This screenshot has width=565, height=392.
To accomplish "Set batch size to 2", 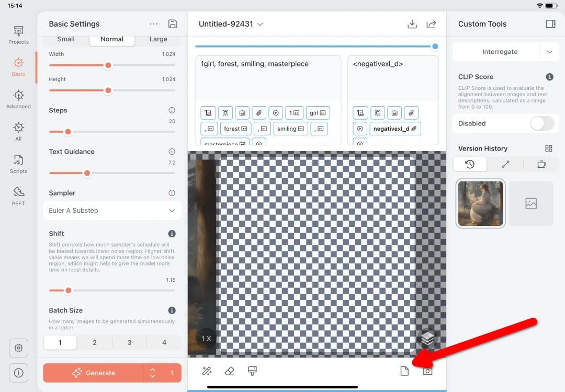I will click(x=94, y=343).
